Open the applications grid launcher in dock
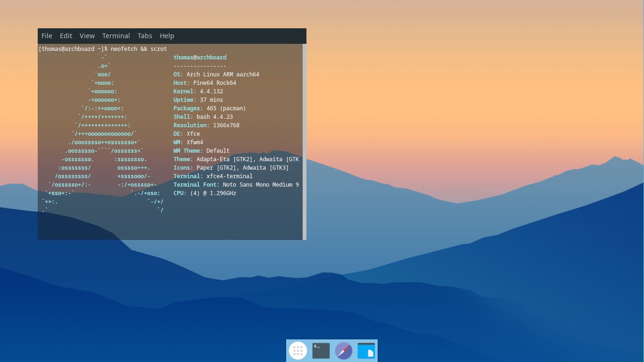The height and width of the screenshot is (362, 644). click(298, 351)
